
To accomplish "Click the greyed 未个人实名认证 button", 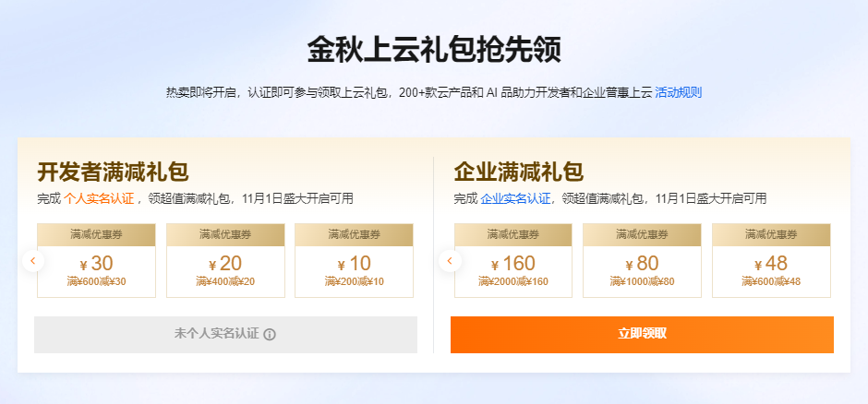I will (225, 335).
